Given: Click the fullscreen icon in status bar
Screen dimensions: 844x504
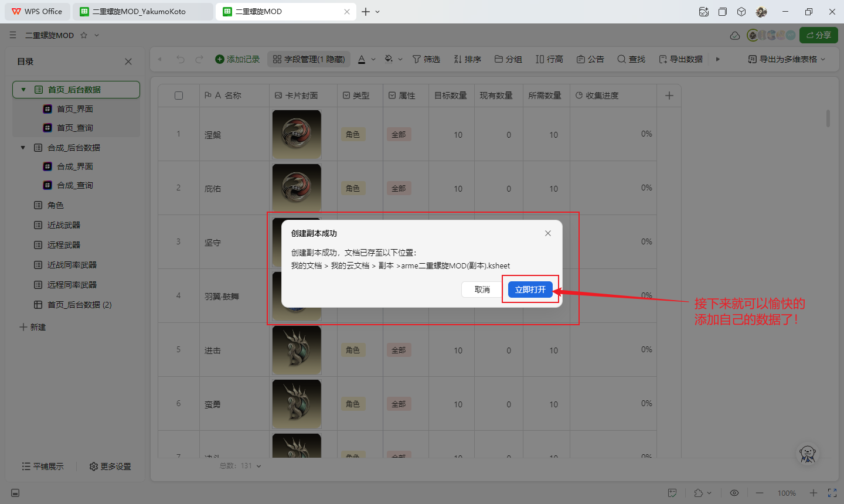Looking at the screenshot, I should (832, 493).
